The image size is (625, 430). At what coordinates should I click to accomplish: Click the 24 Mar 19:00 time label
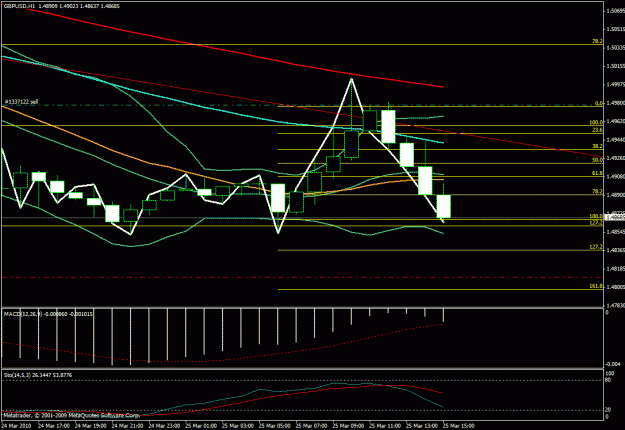[x=90, y=426]
